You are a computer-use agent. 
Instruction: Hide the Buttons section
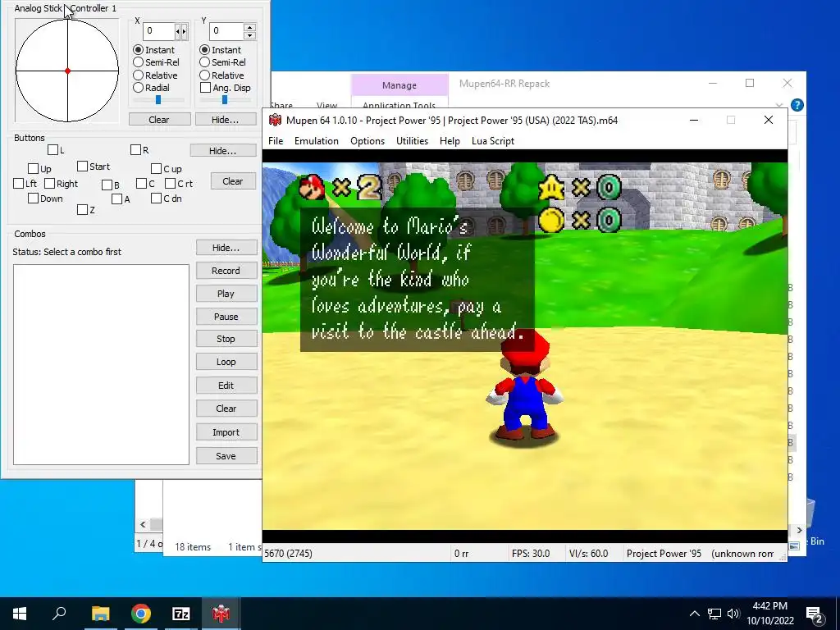point(222,151)
